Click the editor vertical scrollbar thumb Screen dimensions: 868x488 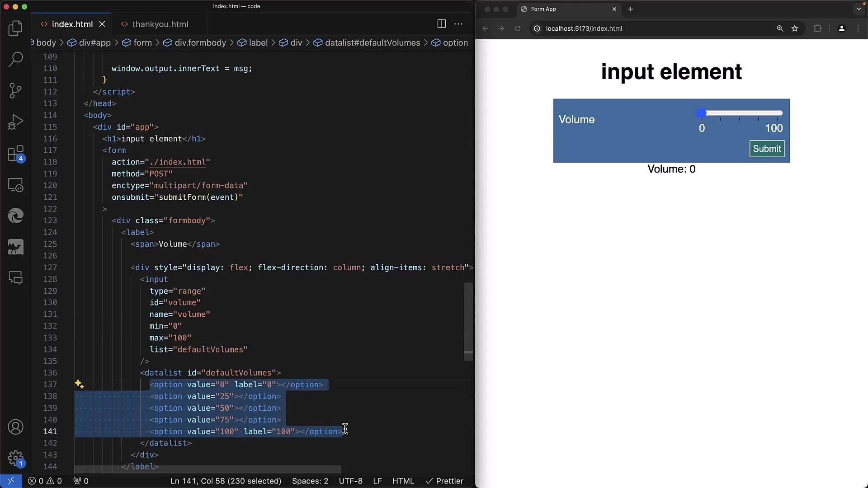468,321
